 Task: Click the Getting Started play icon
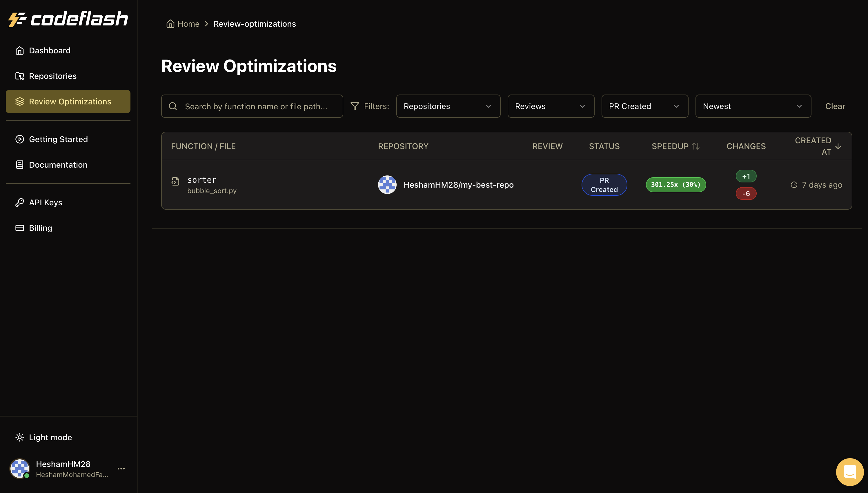[20, 139]
